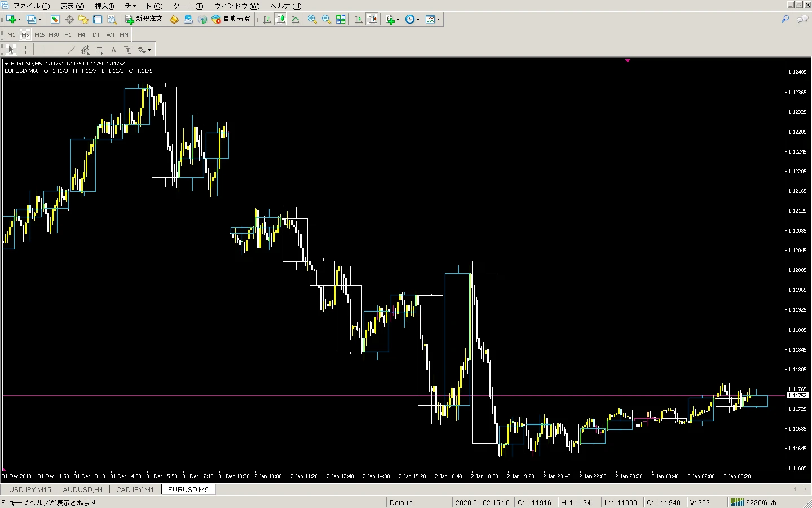
Task: Enable 自動売買 auto trading button
Action: 231,19
